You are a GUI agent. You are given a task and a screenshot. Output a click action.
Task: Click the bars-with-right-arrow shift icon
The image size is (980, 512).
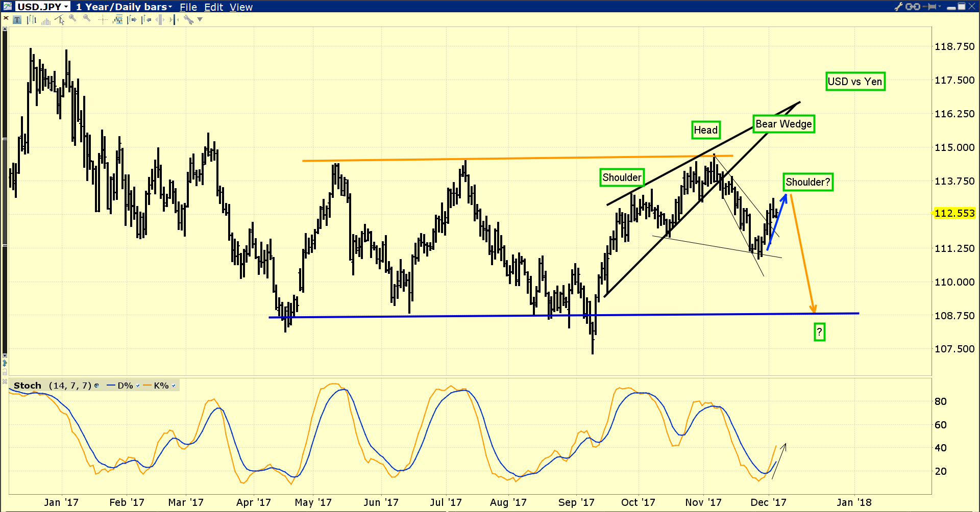pos(132,20)
